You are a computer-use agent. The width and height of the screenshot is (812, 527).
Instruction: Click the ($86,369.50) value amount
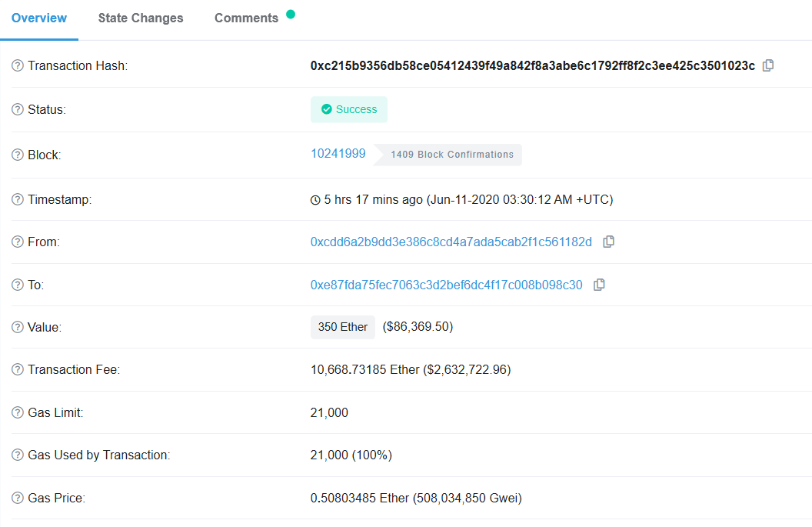click(x=418, y=326)
